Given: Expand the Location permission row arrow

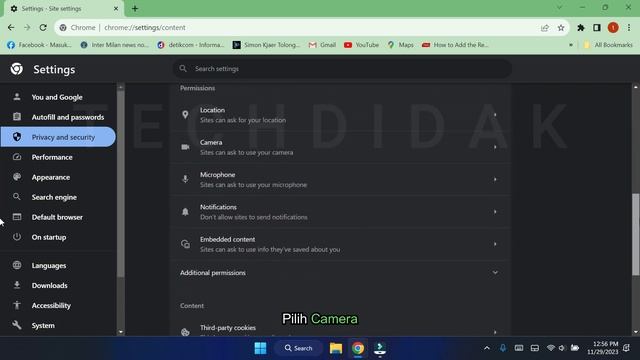Looking at the screenshot, I should tap(495, 115).
